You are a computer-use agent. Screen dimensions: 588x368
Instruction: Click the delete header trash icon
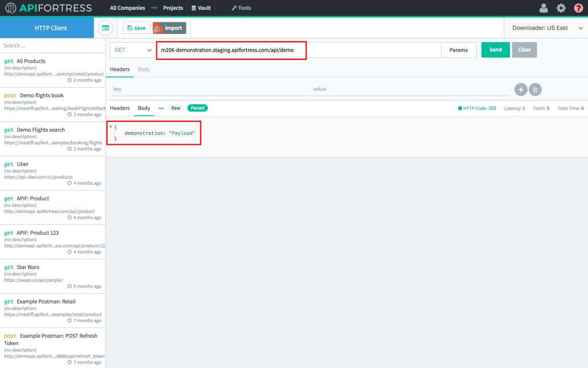535,89
